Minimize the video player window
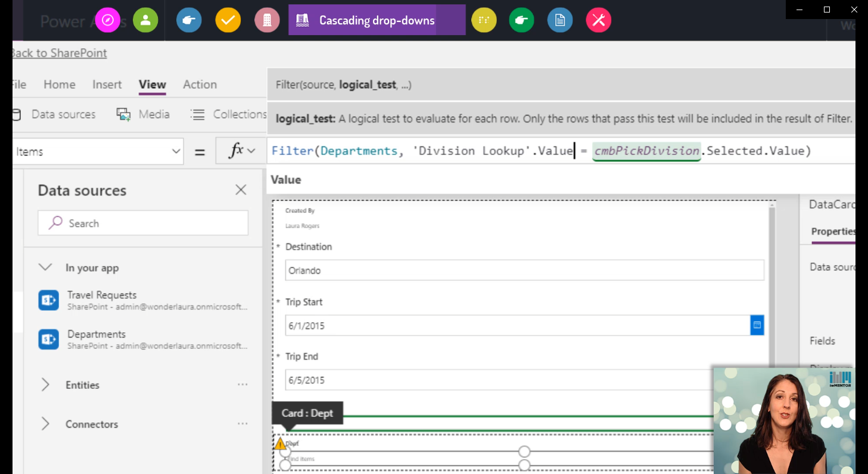This screenshot has height=474, width=868. 799,9
